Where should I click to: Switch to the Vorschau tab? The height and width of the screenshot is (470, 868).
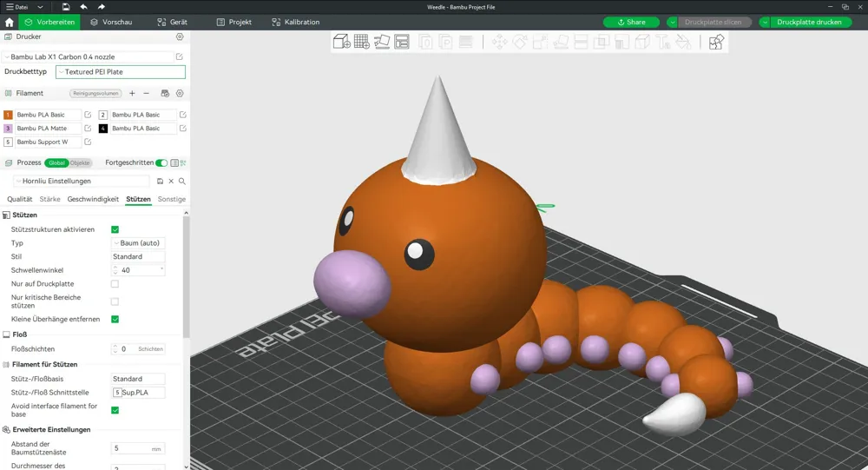[111, 23]
